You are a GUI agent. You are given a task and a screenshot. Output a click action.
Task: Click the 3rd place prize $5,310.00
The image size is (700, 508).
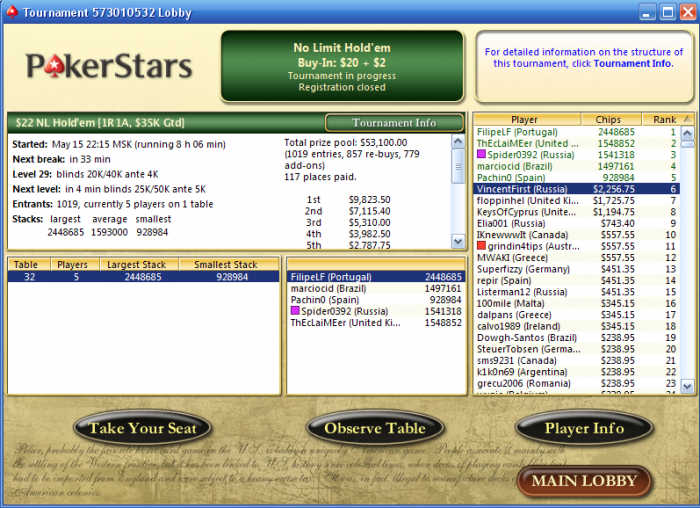coord(369,222)
